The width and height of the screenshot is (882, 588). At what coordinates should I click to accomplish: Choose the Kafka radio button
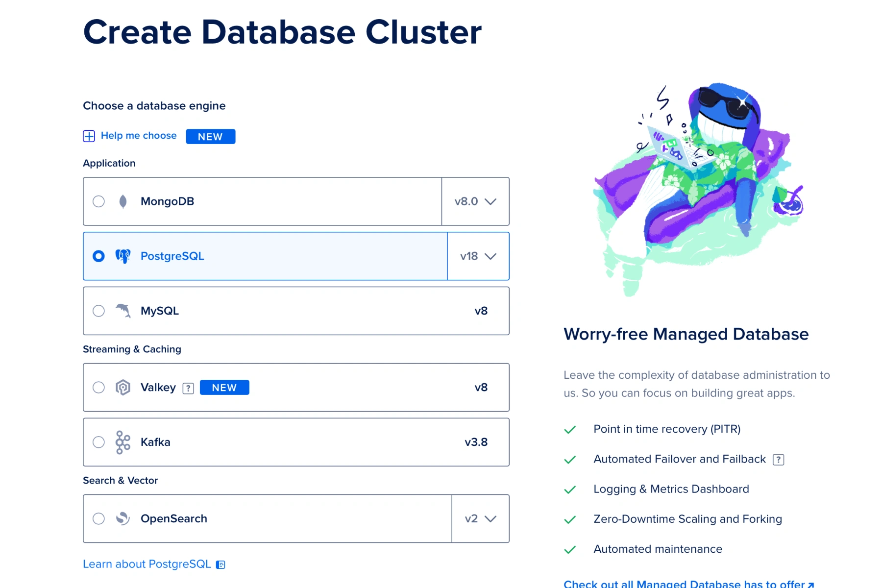pos(98,442)
